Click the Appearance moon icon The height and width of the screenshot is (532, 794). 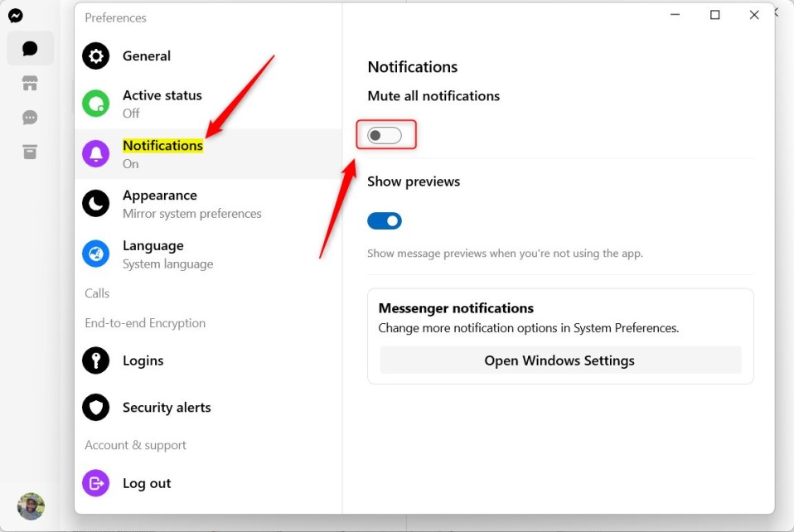(x=95, y=204)
